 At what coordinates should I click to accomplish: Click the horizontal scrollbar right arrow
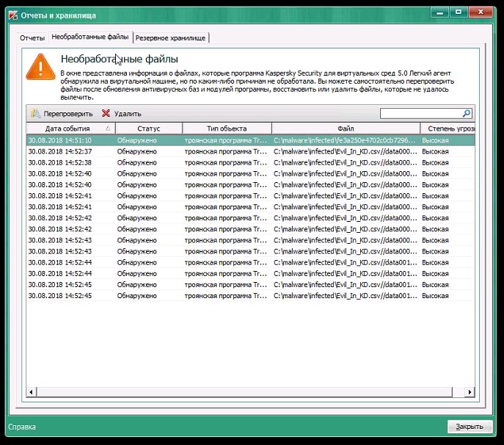[x=470, y=392]
